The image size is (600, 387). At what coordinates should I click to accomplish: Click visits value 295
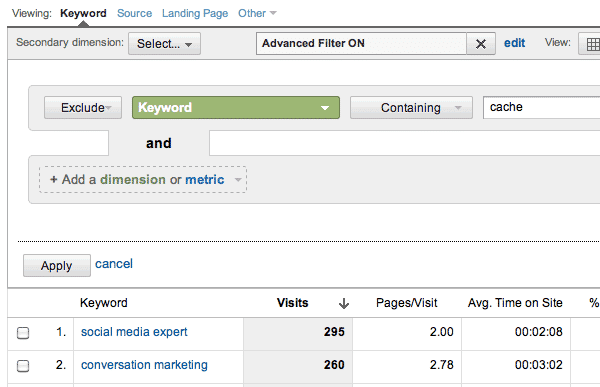pos(334,332)
